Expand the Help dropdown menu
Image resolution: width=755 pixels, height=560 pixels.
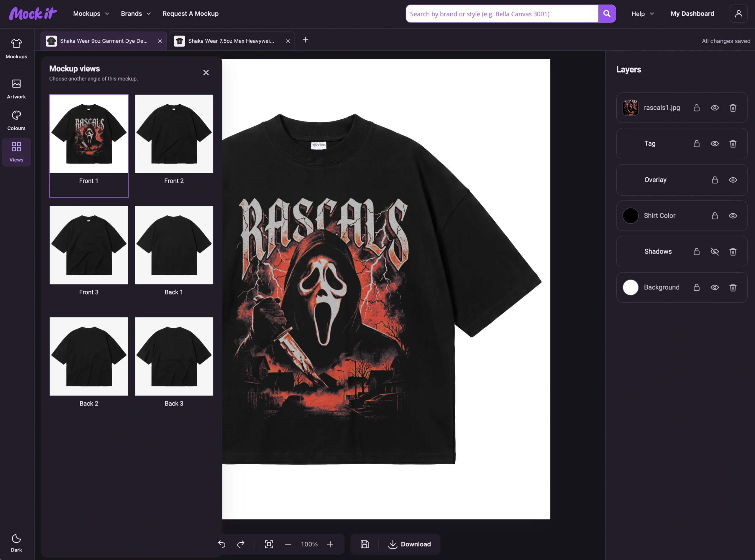(642, 14)
